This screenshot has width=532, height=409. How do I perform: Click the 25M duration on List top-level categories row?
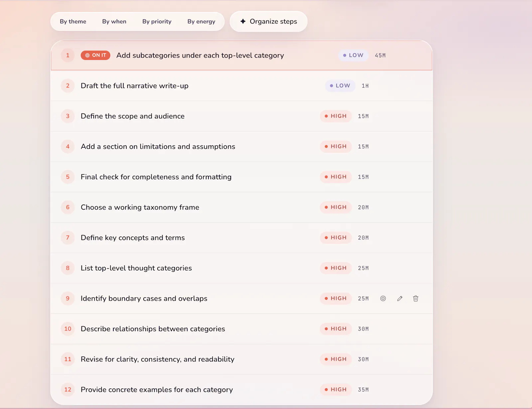coord(363,268)
